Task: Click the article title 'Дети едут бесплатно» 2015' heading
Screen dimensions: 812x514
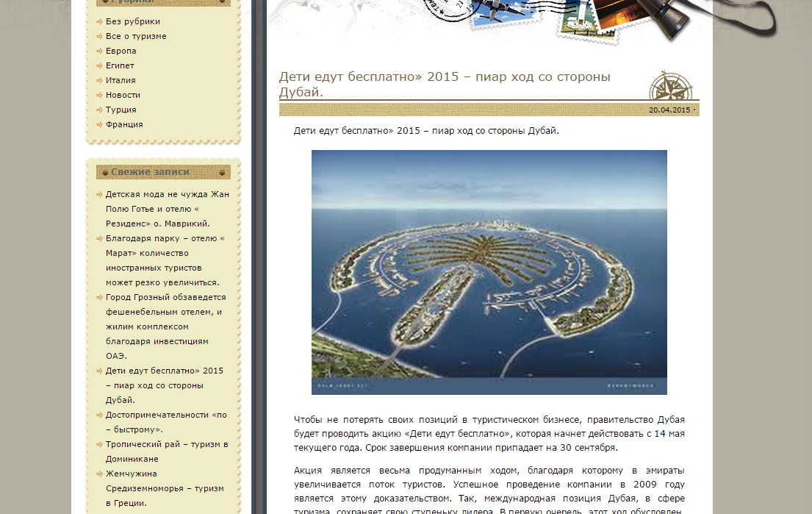Action: tap(445, 84)
